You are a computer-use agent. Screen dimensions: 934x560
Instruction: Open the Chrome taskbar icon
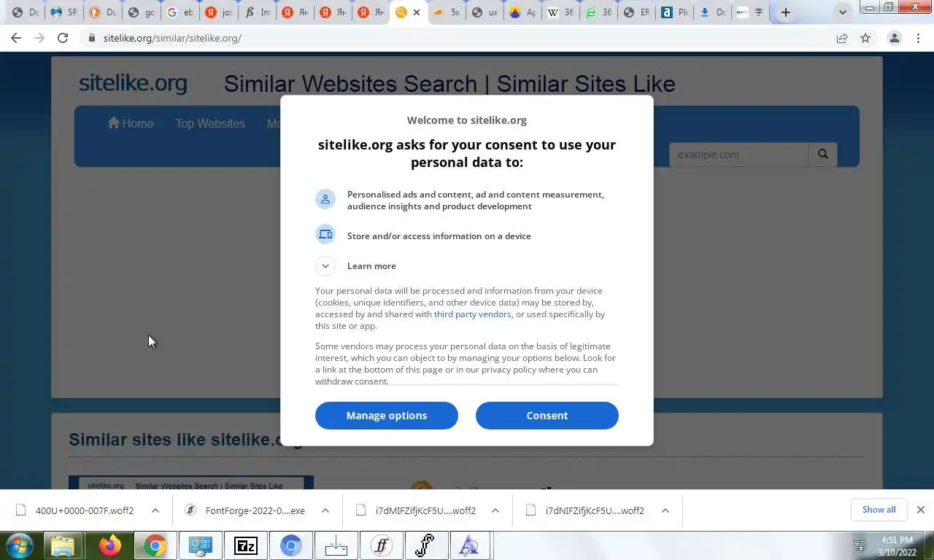pos(155,545)
